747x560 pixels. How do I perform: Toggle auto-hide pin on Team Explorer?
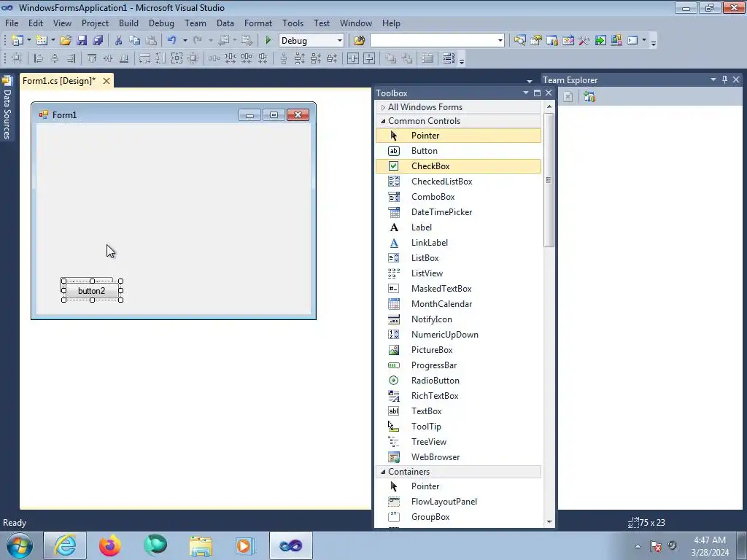[x=724, y=80]
